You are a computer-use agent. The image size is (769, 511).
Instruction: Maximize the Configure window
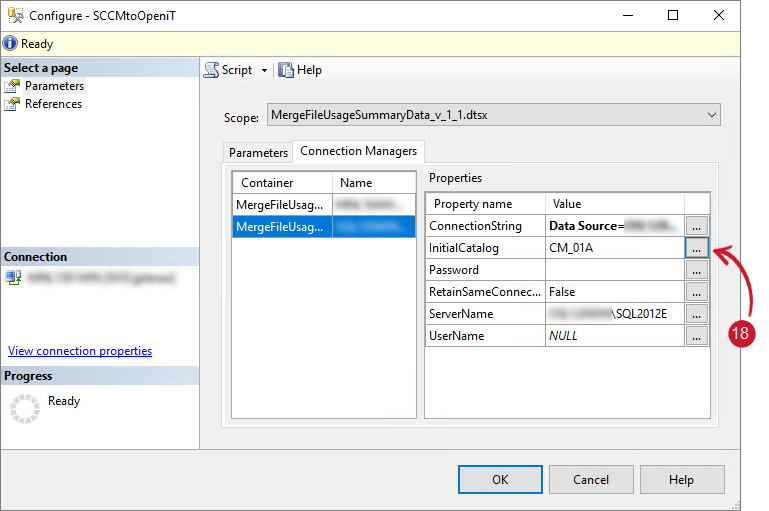click(x=673, y=15)
